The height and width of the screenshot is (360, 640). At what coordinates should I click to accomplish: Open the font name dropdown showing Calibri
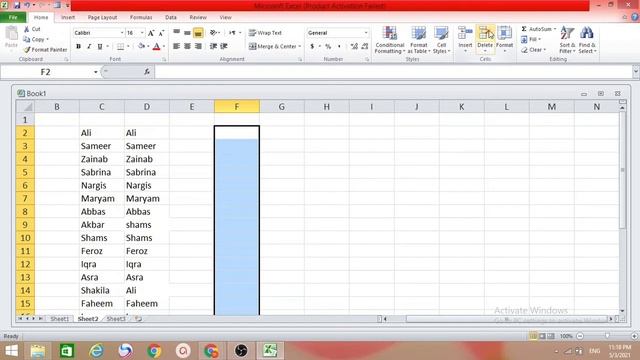point(122,33)
